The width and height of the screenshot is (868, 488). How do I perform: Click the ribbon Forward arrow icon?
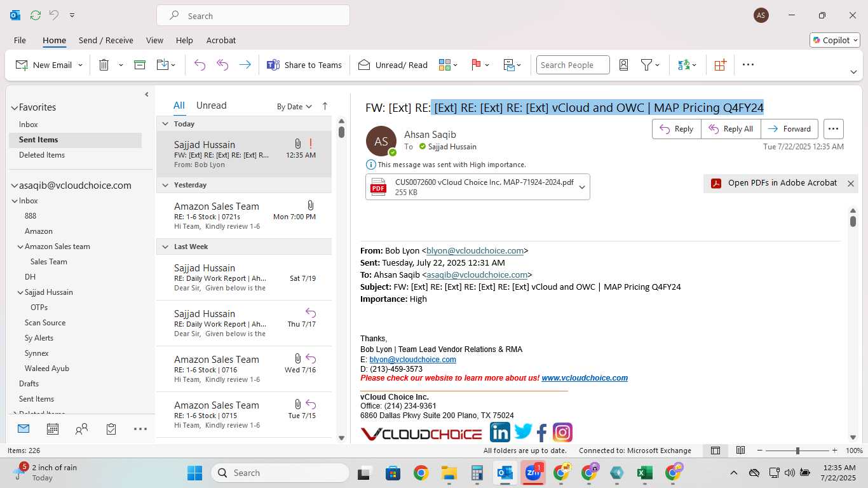coord(245,65)
